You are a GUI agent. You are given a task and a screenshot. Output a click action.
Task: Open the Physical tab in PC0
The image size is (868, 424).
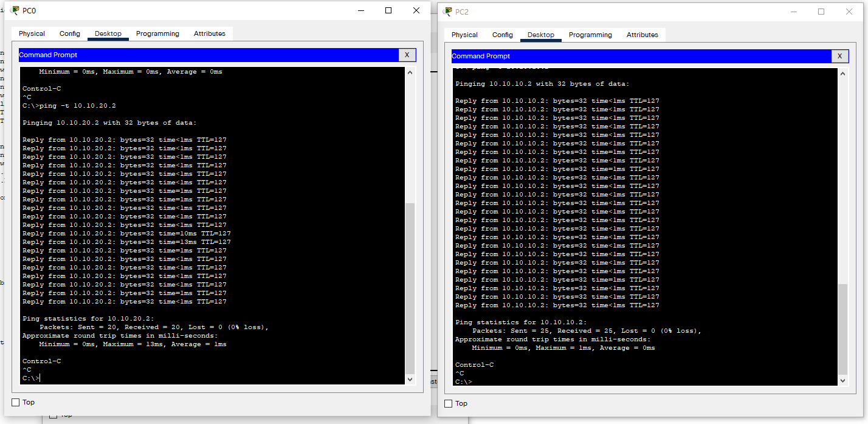coord(32,34)
